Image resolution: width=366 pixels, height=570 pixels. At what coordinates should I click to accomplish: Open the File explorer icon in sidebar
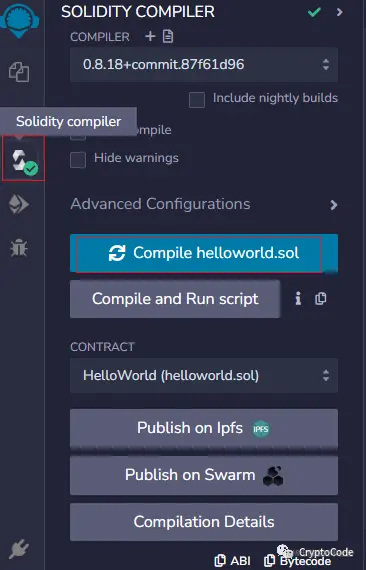coord(19,72)
